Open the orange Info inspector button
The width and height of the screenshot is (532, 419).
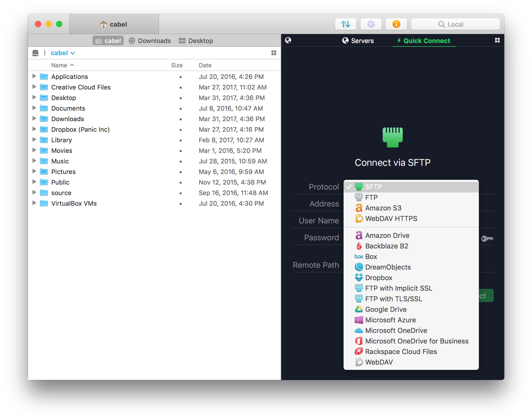(396, 24)
